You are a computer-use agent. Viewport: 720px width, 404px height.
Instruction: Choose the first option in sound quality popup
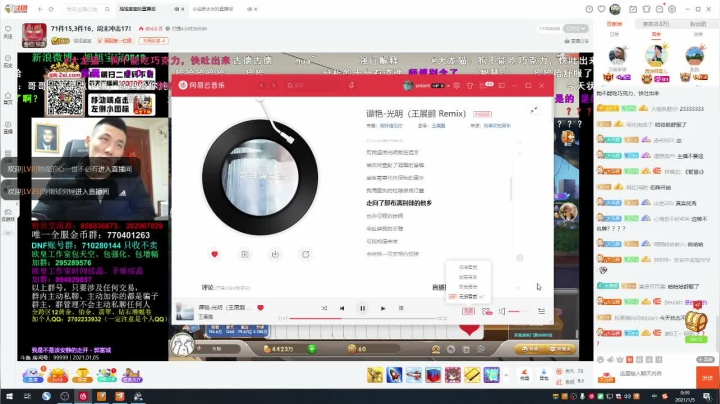point(468,267)
